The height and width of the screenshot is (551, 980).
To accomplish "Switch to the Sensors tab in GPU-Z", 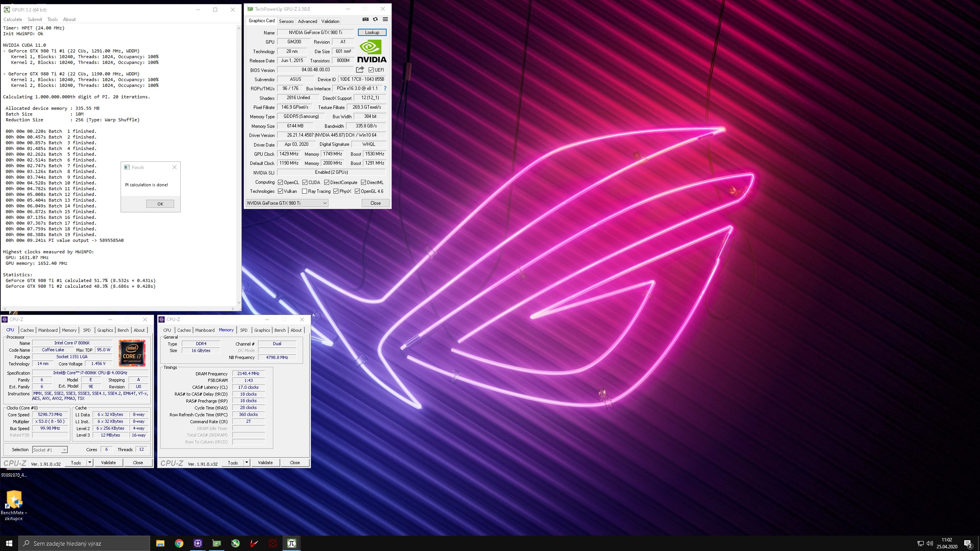I will point(286,21).
